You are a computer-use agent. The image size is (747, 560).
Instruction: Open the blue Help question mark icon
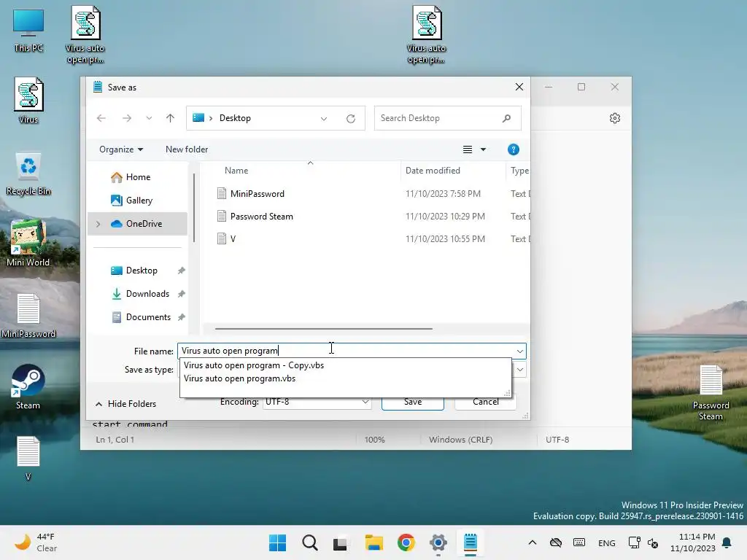(513, 149)
